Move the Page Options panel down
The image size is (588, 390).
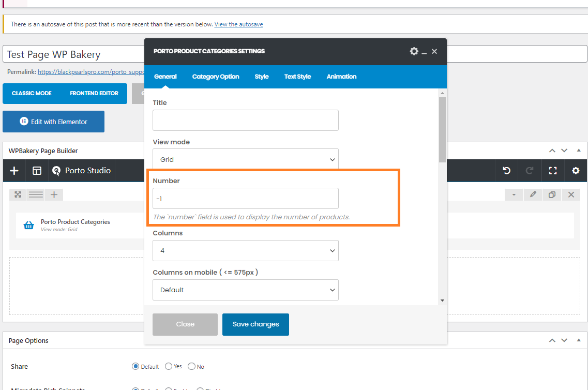tap(564, 340)
